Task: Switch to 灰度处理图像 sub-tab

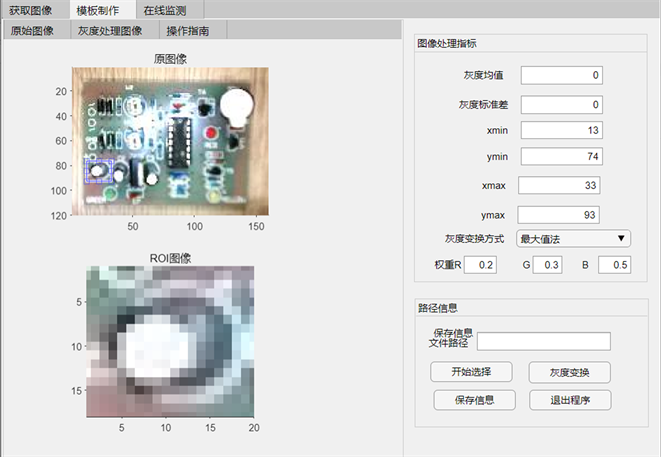Action: pos(110,30)
